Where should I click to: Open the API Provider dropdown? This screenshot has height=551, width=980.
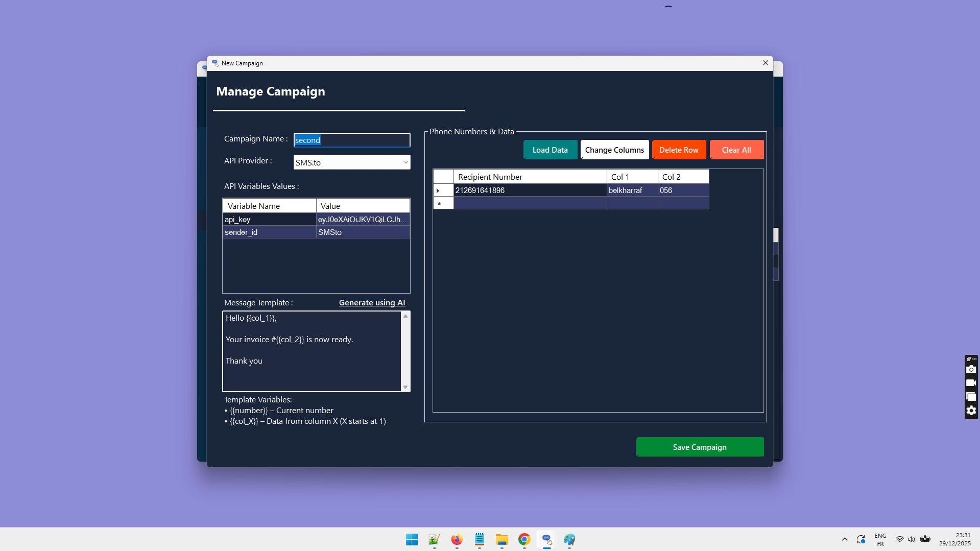pyautogui.click(x=351, y=162)
